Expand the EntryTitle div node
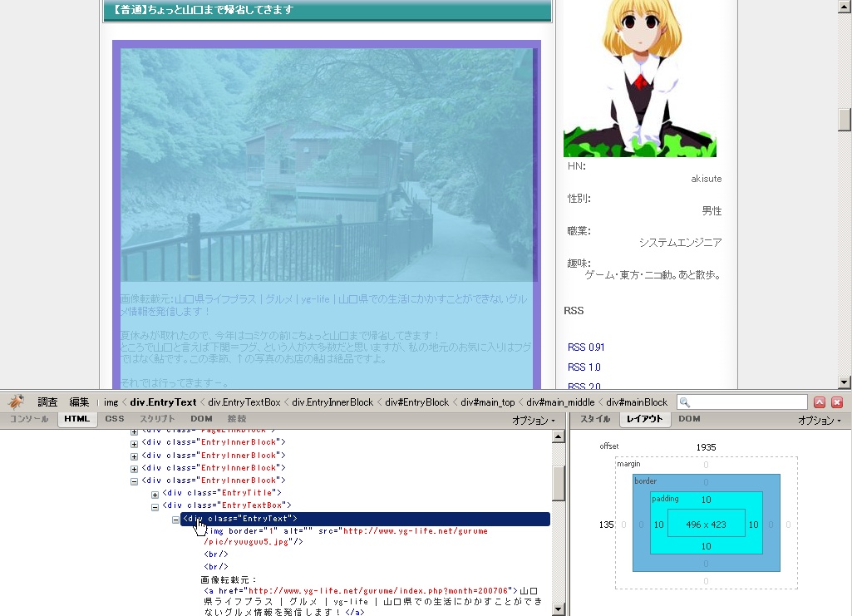 click(155, 495)
